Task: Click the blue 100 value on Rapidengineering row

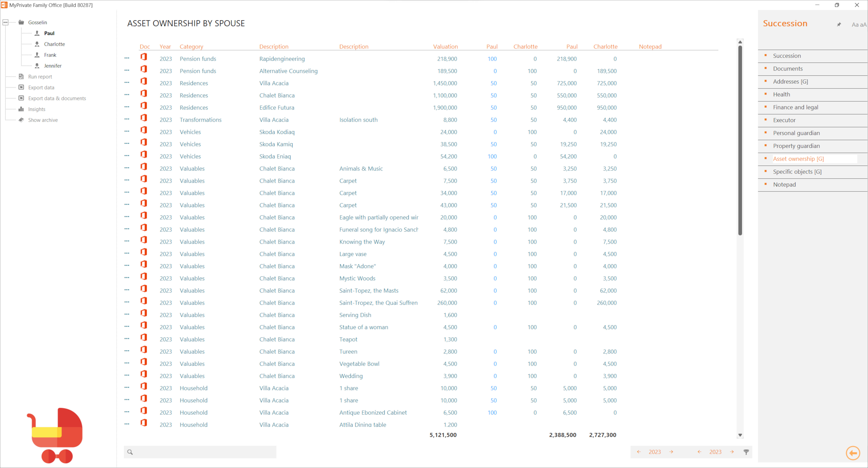Action: (492, 59)
